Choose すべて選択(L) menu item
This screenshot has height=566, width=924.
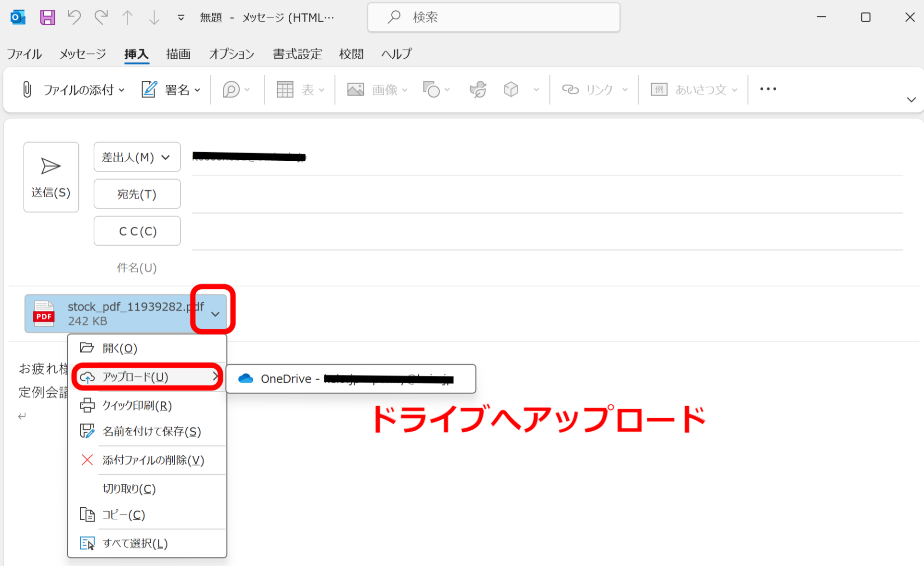[147, 543]
